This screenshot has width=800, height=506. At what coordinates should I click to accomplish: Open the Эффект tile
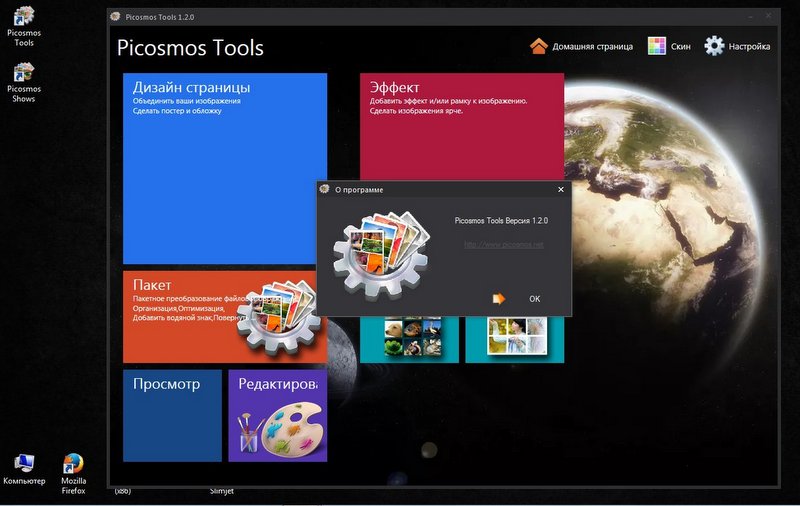click(x=462, y=126)
